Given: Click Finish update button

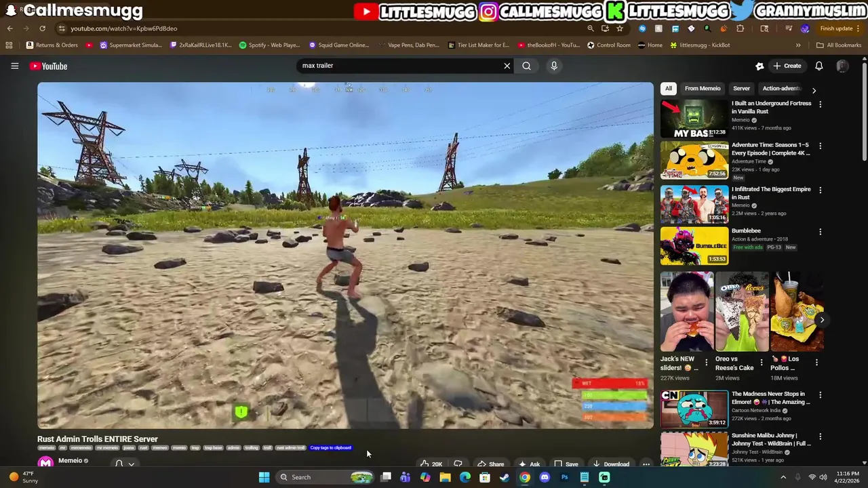Looking at the screenshot, I should [x=840, y=28].
